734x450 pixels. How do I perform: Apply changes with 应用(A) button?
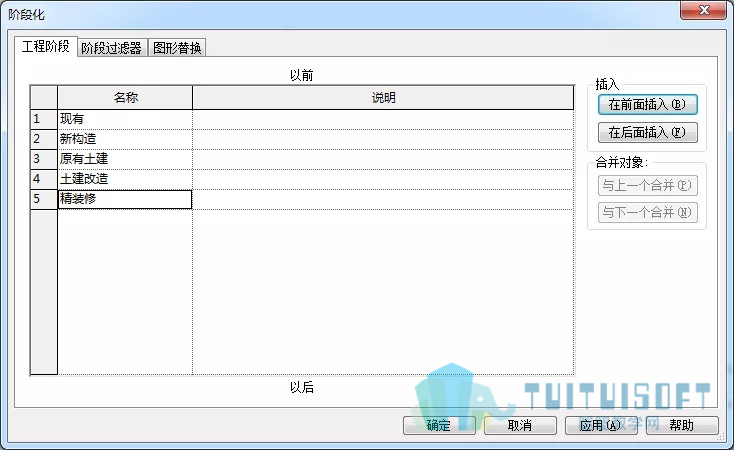[601, 425]
